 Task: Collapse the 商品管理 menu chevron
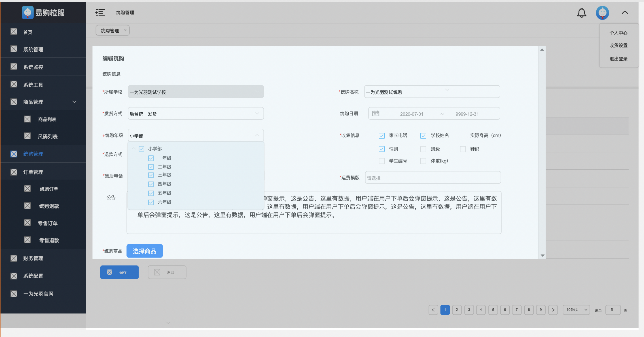point(74,102)
